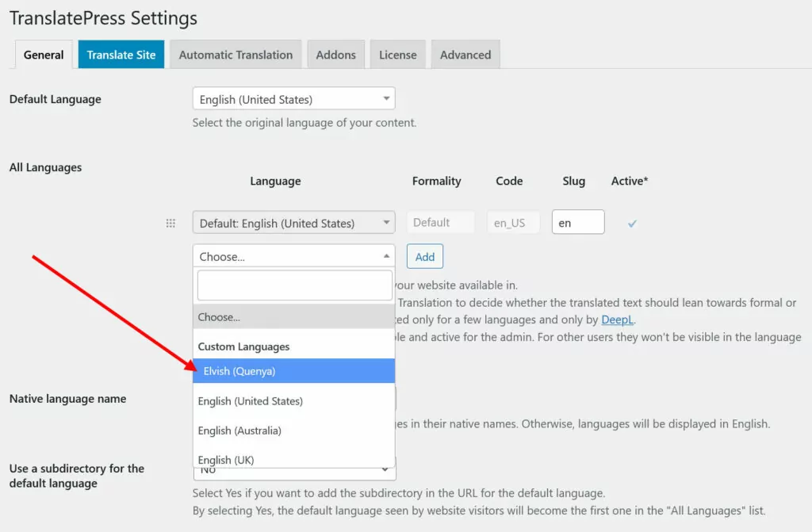Viewport: 812px width, 532px height.
Task: Select English (UK) option
Action: 293,459
